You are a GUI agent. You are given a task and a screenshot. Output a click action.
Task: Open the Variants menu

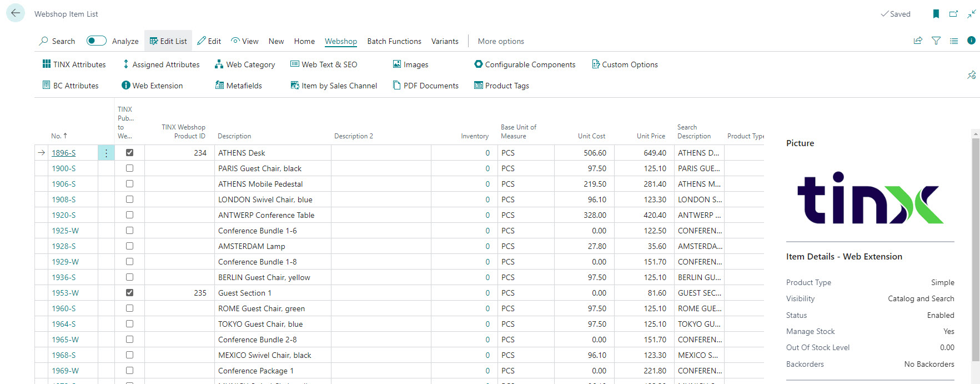tap(445, 41)
